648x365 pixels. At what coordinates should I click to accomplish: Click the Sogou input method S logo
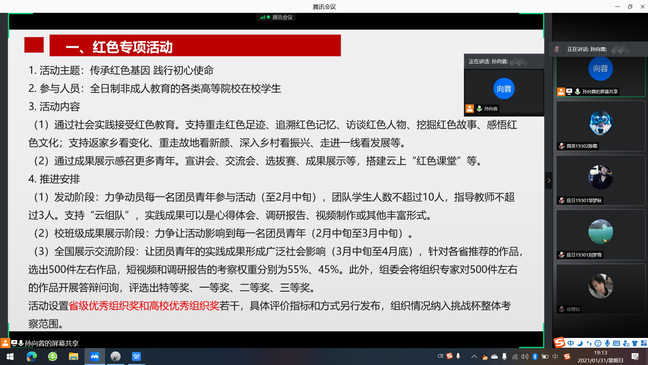point(559,342)
